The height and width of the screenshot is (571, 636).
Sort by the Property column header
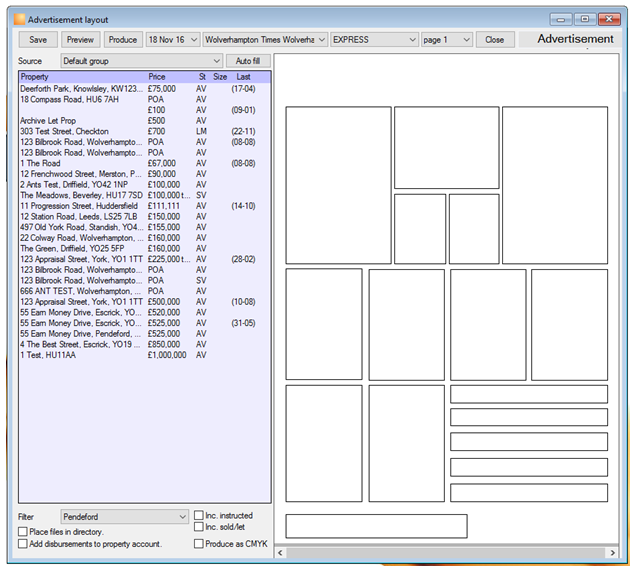tap(34, 77)
